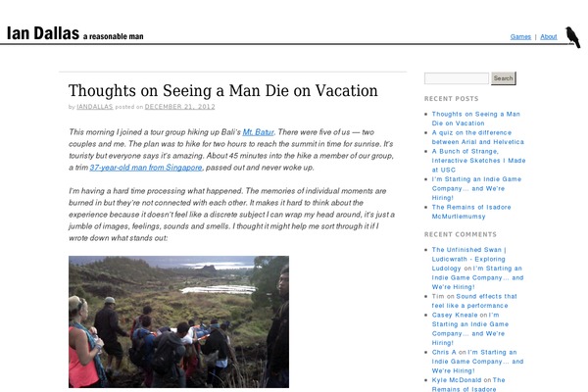Click the Search button

coord(504,78)
